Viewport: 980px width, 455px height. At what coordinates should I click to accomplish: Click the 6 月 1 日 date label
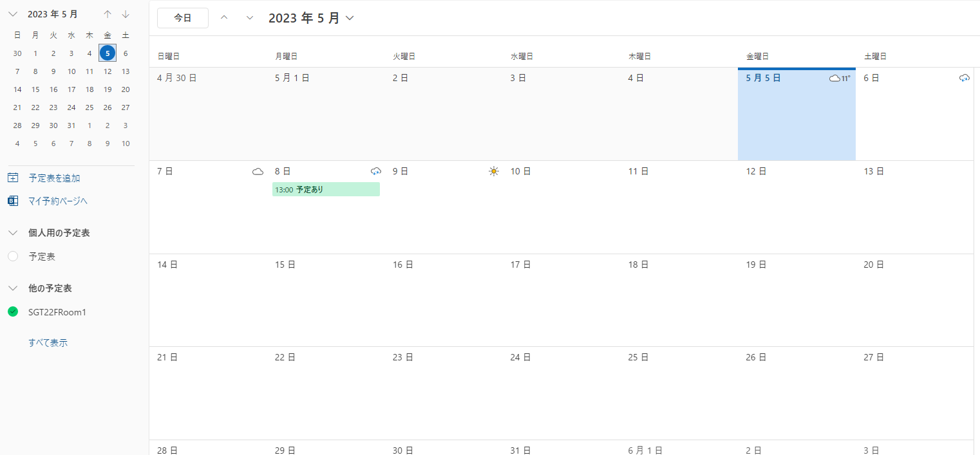(x=645, y=450)
